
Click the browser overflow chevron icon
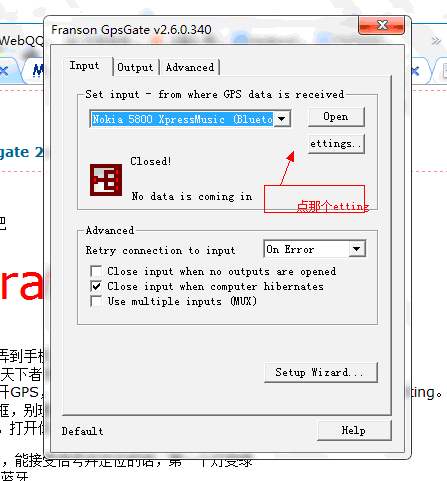click(x=436, y=41)
